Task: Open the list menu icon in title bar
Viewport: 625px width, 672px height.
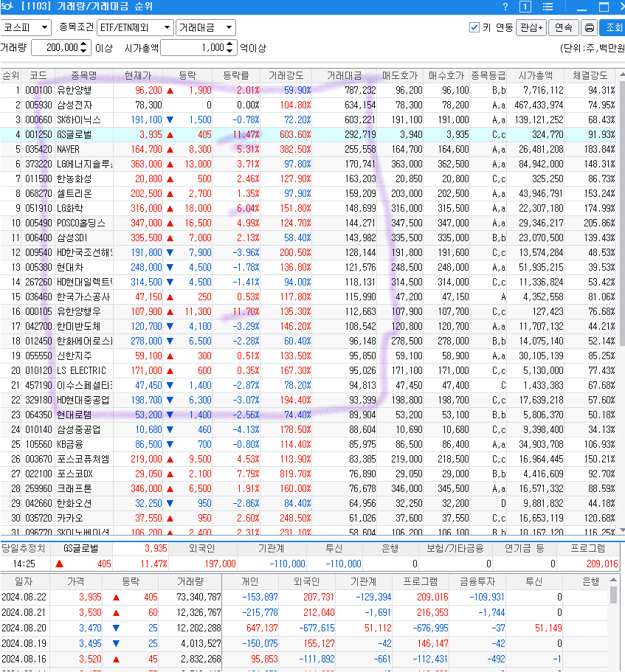Action: [x=548, y=7]
